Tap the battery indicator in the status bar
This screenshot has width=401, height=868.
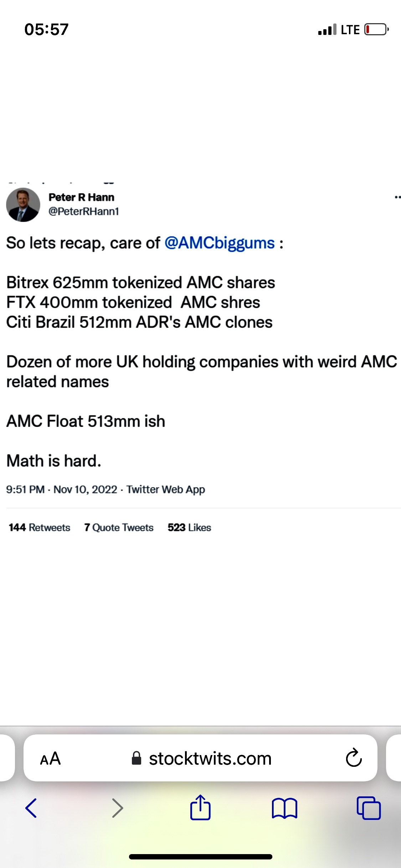pos(375,29)
